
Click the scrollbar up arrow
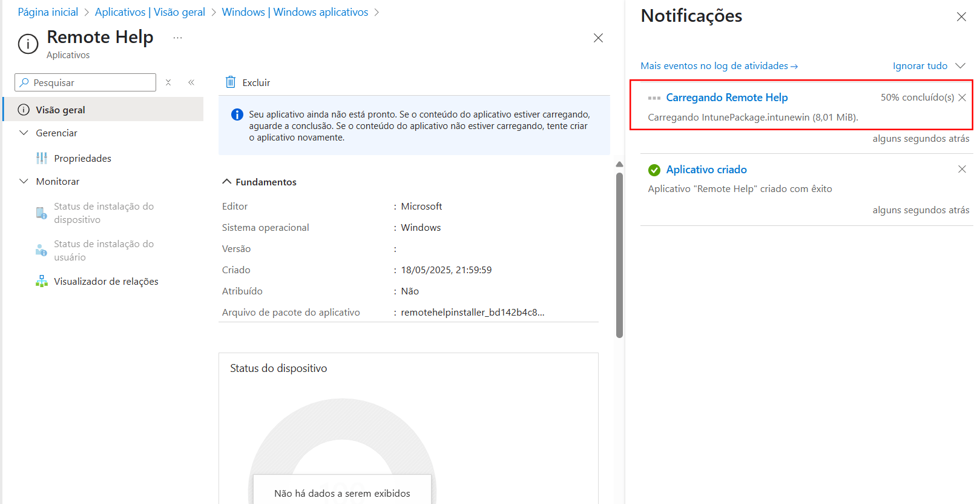619,164
